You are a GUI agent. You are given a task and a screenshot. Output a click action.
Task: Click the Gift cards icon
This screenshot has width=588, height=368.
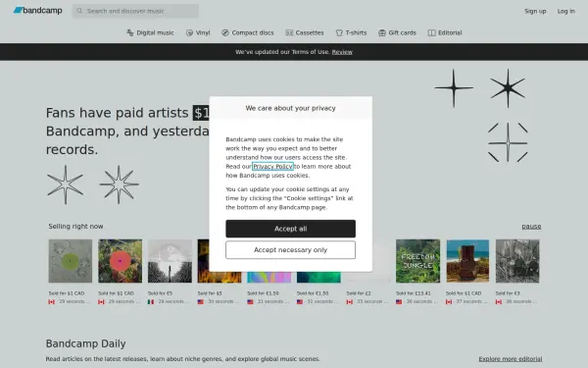click(382, 32)
